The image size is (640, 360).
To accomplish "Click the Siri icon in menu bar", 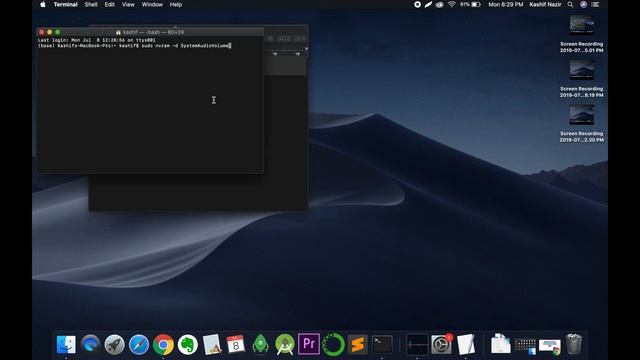I will point(583,4).
